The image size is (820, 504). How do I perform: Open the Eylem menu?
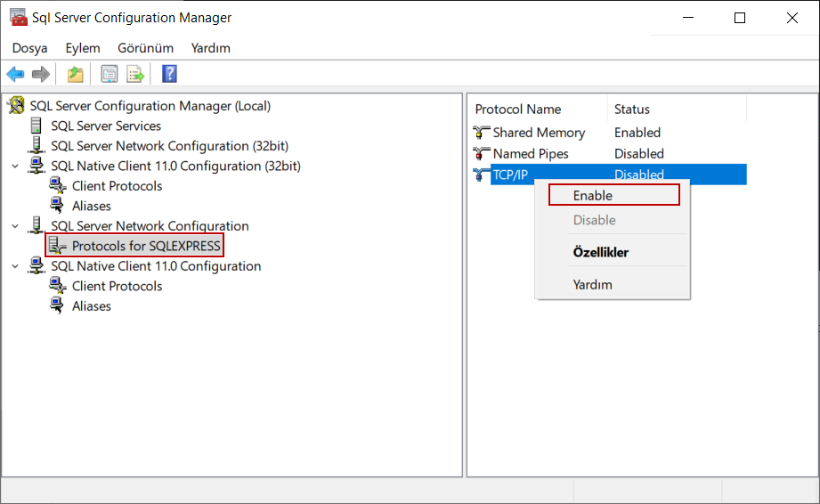(x=82, y=48)
